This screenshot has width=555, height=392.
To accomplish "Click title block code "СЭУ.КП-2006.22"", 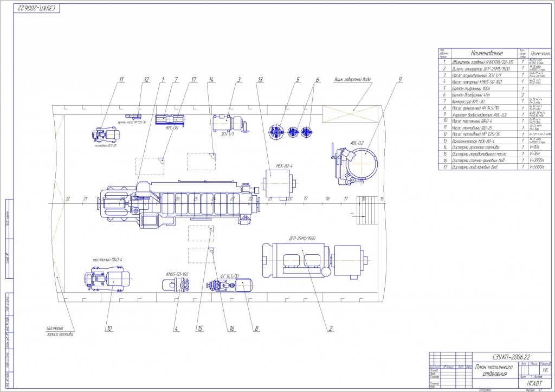I will (512, 357).
